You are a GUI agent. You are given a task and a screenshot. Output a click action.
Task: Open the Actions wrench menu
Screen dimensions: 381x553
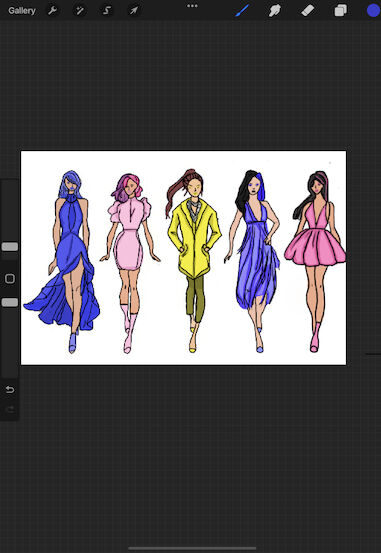[52, 11]
